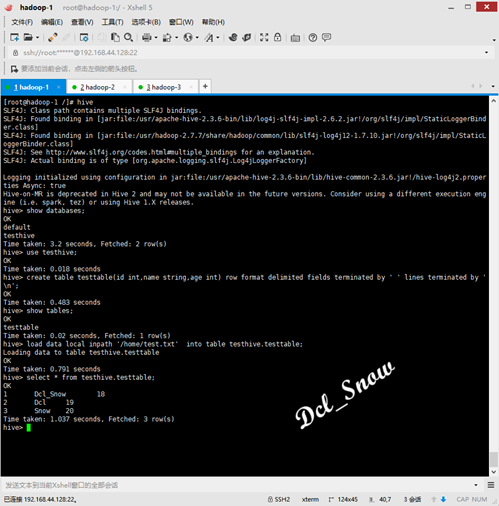
Task: Open the compose bar target dropdown
Action: click(x=476, y=485)
